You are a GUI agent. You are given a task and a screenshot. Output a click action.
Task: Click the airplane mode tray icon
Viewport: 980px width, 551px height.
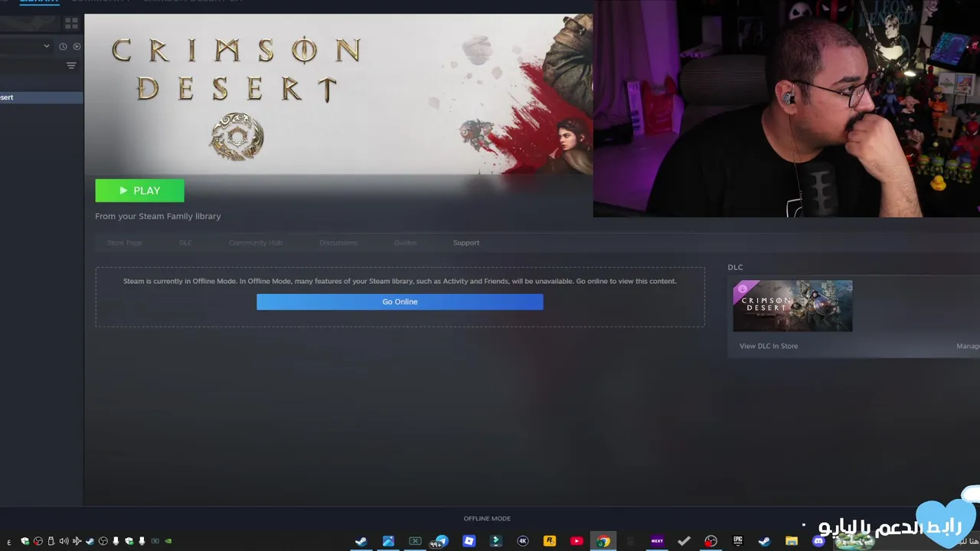click(77, 541)
